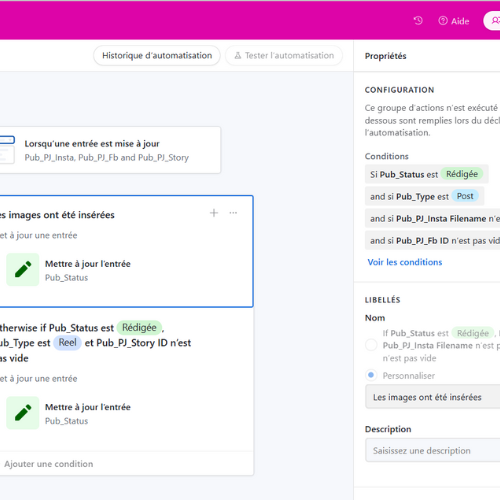Select the trigger table icon
Screen dimensions: 500x500
click(7, 150)
